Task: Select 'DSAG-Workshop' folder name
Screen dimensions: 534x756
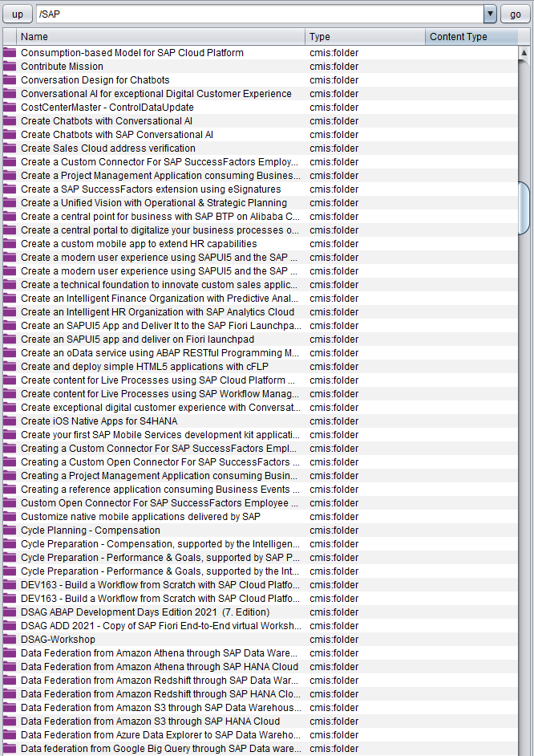Action: 59,640
